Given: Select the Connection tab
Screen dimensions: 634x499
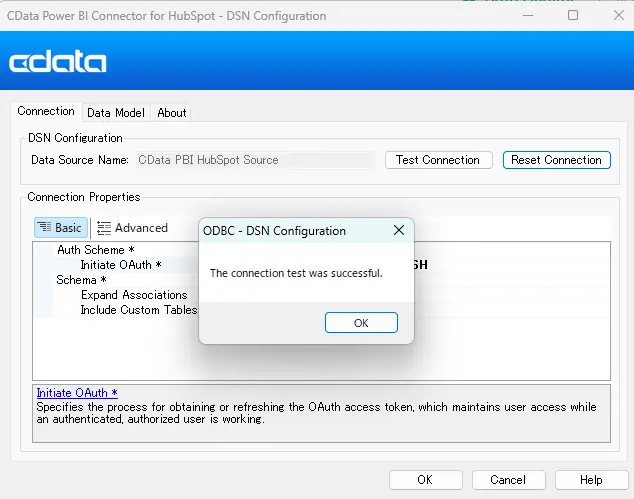Looking at the screenshot, I should (46, 112).
